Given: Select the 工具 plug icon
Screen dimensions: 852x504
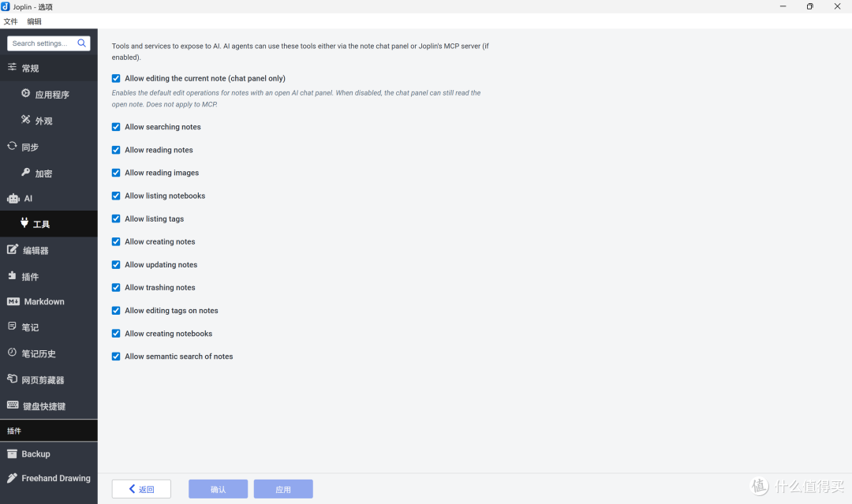Looking at the screenshot, I should (x=24, y=222).
